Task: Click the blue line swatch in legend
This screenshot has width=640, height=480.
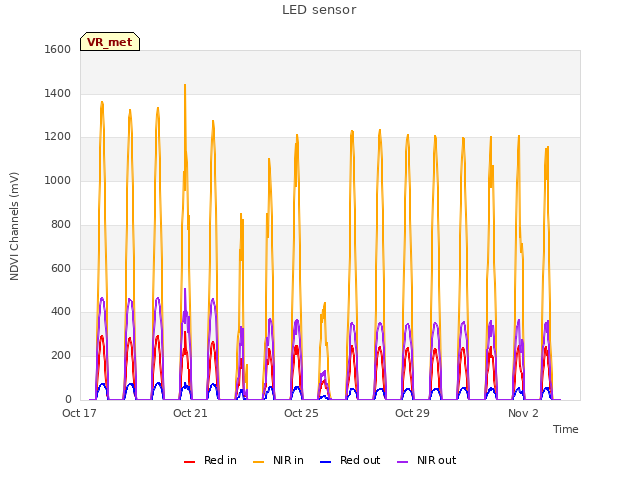Action: click(x=325, y=462)
